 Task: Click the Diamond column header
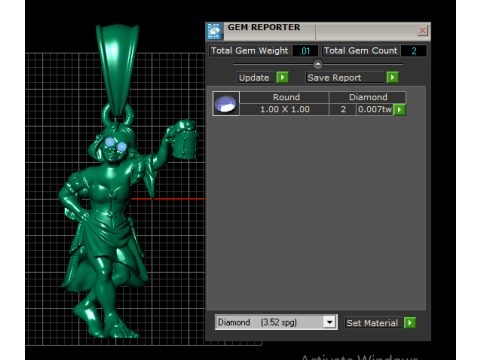point(368,97)
